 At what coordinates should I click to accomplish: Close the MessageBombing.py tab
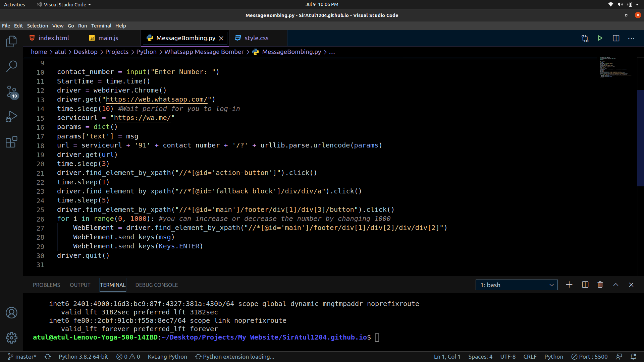click(221, 38)
